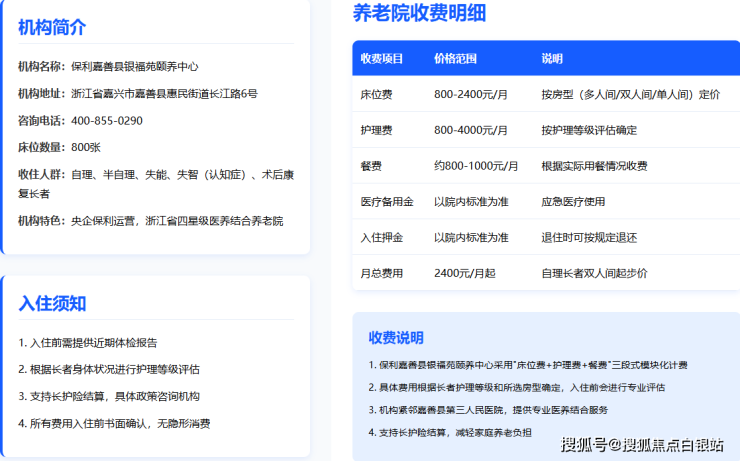Click the 养老院收费明细 title
Screen dimensions: 740x461
pos(420,13)
